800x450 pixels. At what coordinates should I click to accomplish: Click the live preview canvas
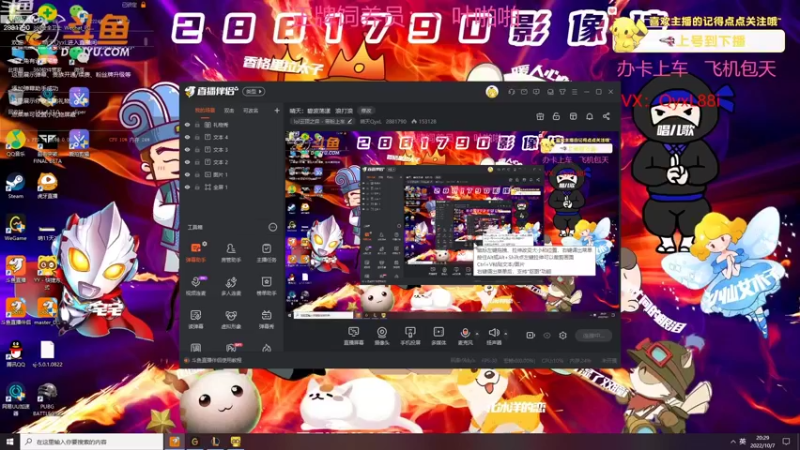(x=452, y=225)
